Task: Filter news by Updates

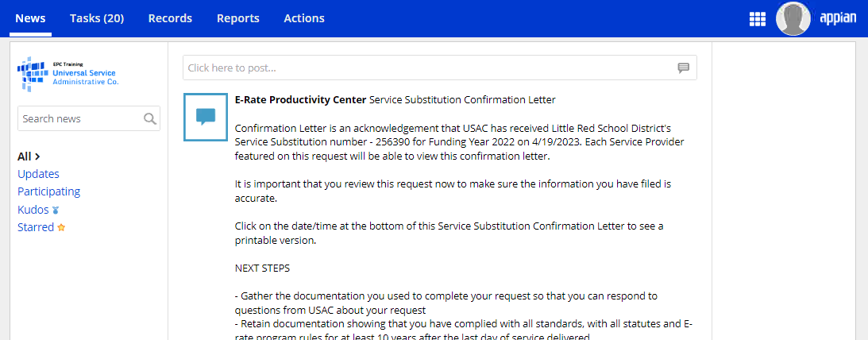Action: tap(38, 174)
